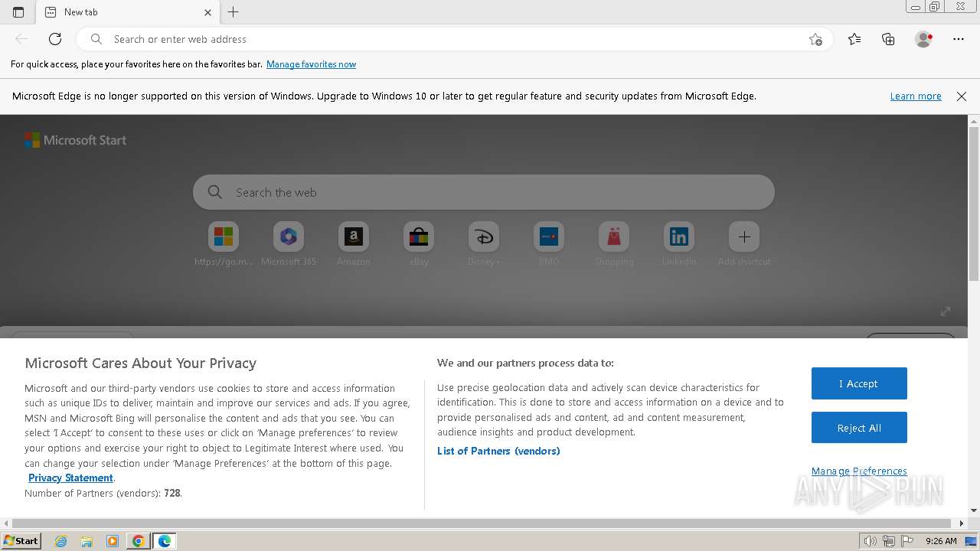Viewport: 980px width, 551px height.
Task: Click the Search the web box
Action: tap(484, 192)
